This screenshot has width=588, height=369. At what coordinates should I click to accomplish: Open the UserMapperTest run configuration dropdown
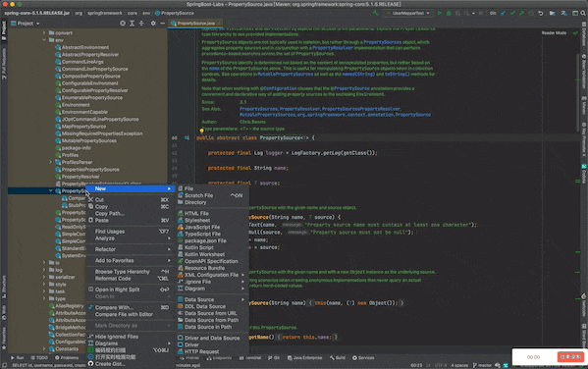click(x=407, y=13)
